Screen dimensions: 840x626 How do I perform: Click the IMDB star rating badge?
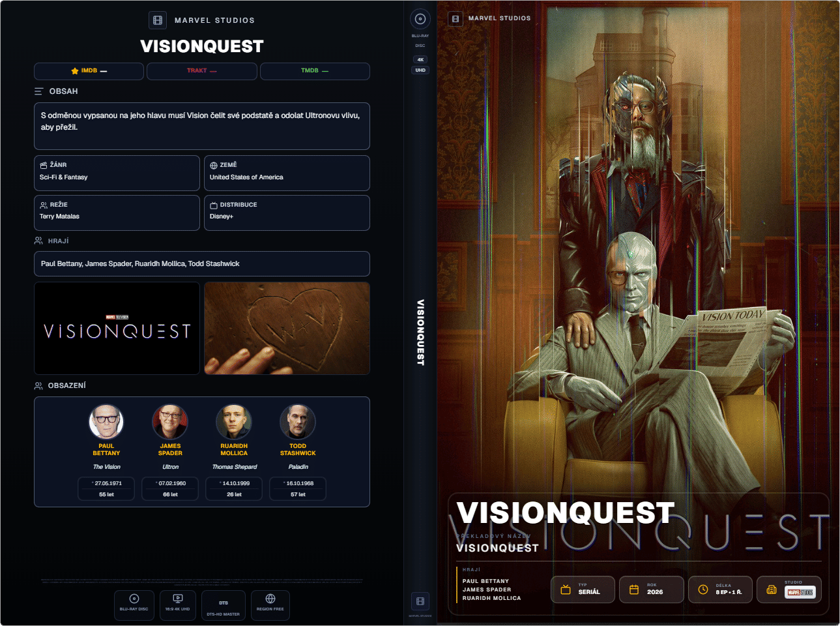pyautogui.click(x=89, y=71)
